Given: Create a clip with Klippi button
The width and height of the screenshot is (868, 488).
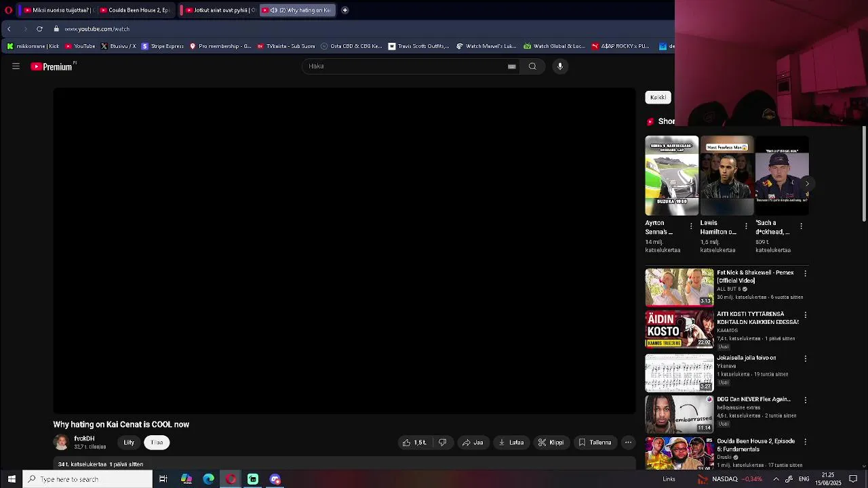Looking at the screenshot, I should tap(551, 443).
